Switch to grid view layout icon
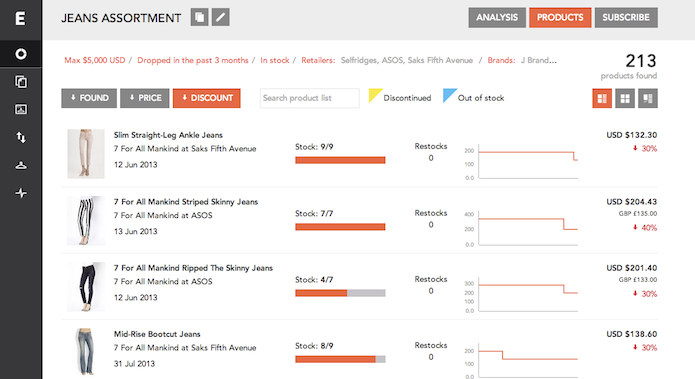This screenshot has height=379, width=695. click(x=625, y=98)
